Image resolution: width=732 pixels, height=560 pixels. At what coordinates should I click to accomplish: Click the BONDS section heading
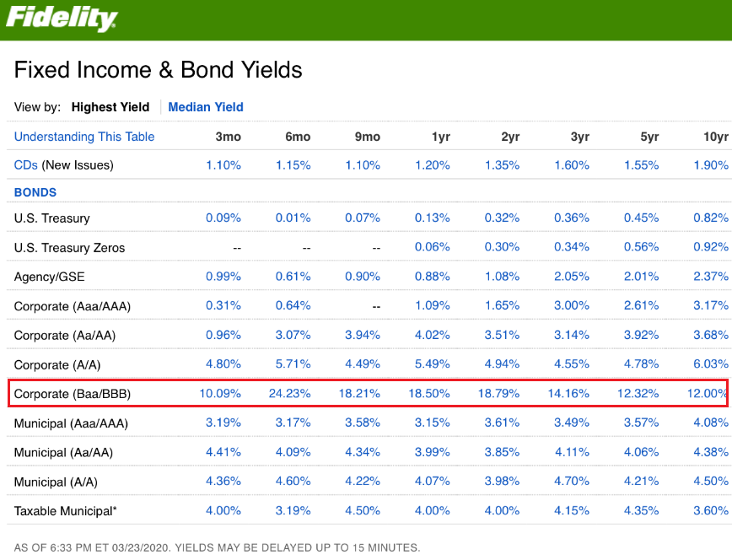35,192
